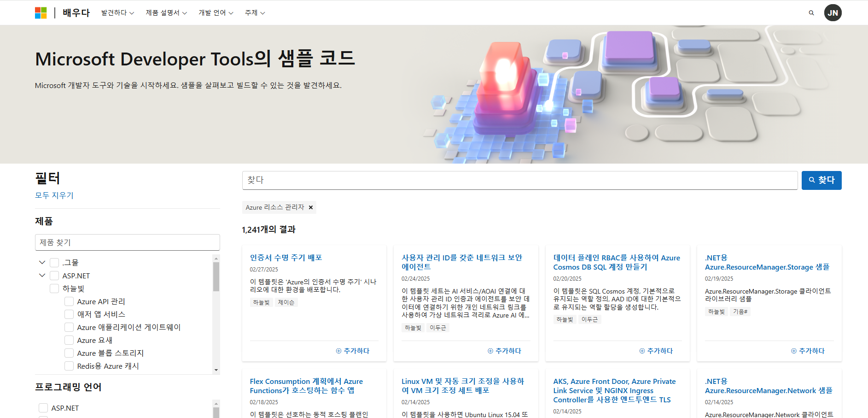The height and width of the screenshot is (418, 868).
Task: Open 인증서 수명 주기 배포 sample
Action: click(286, 258)
